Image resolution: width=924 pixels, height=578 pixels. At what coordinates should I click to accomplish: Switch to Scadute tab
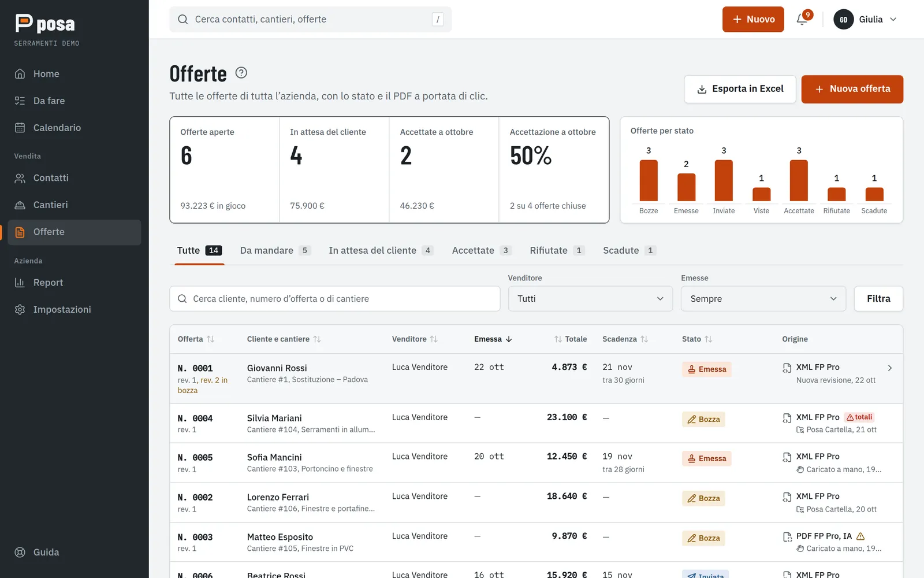(629, 250)
